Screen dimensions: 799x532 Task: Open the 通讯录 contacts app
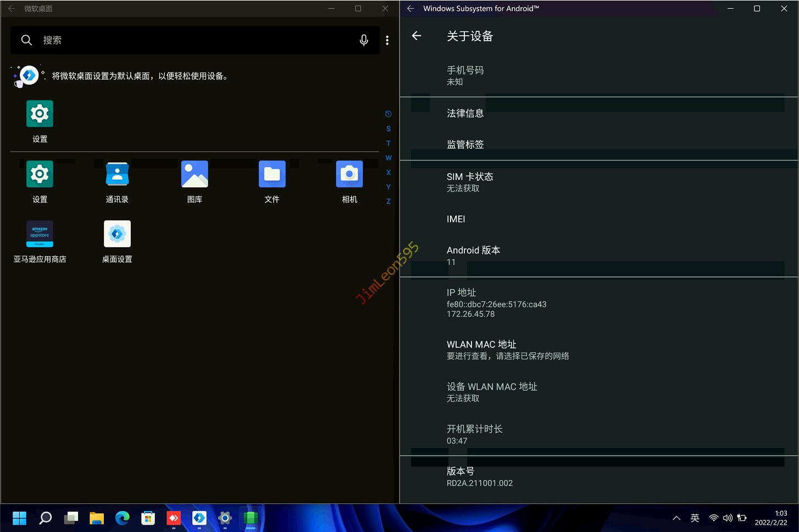point(117,175)
